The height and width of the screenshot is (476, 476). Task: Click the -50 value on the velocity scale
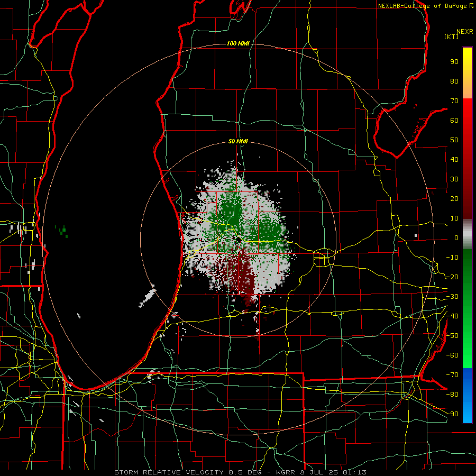tap(452, 336)
